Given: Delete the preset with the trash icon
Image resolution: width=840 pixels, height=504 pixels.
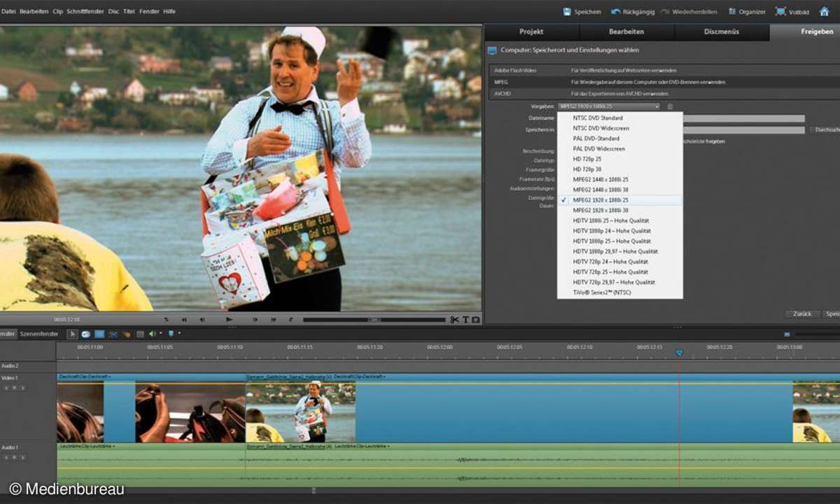Looking at the screenshot, I should point(670,106).
